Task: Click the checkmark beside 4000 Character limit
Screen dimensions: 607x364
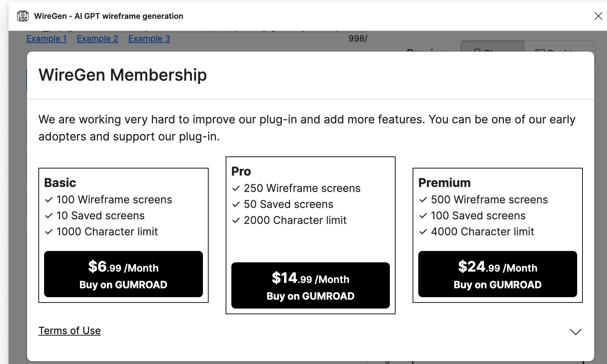Action: click(423, 232)
